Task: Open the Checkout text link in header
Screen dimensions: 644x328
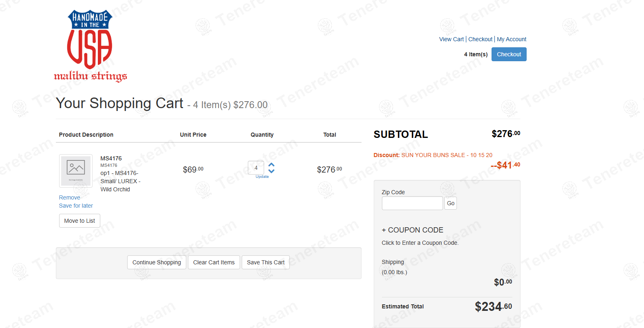Action: [x=480, y=39]
